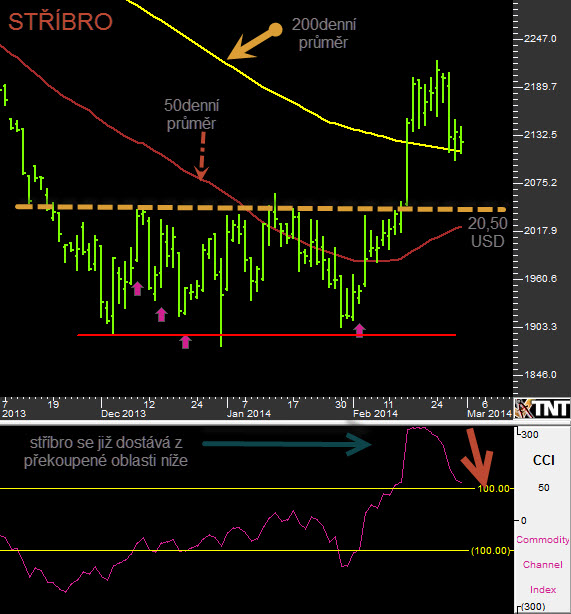Click the "Index" indicator label
Image resolution: width=571 pixels, height=614 pixels.
[x=543, y=589]
